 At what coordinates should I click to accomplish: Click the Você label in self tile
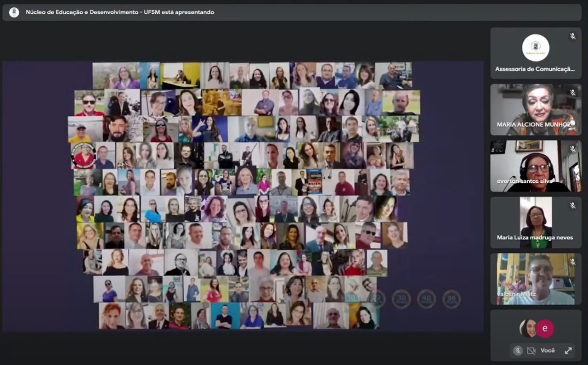(x=548, y=350)
